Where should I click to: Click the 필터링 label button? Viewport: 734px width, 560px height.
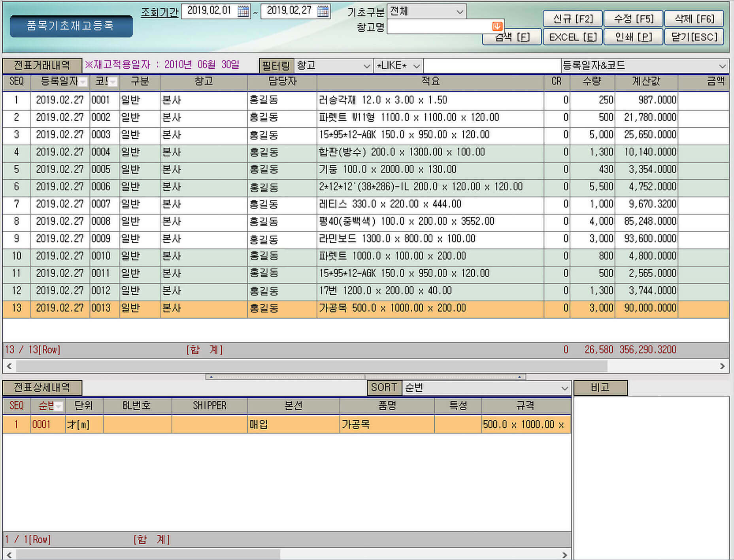tap(276, 66)
